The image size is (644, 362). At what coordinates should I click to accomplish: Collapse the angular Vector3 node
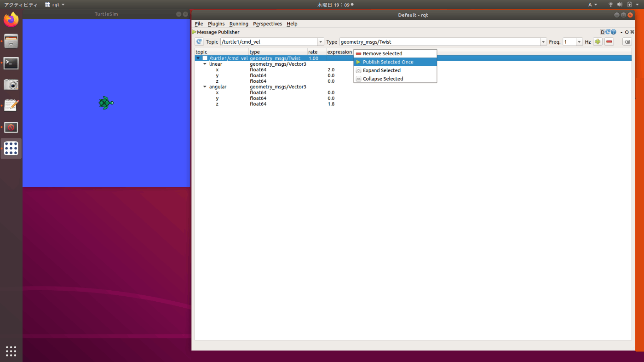205,87
